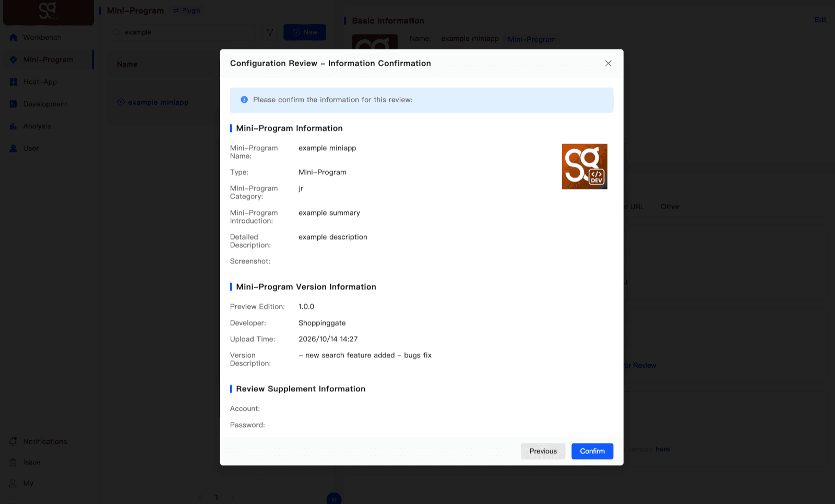Click the upload time '2026/10/14 14:27'
The height and width of the screenshot is (504, 835).
tap(328, 339)
